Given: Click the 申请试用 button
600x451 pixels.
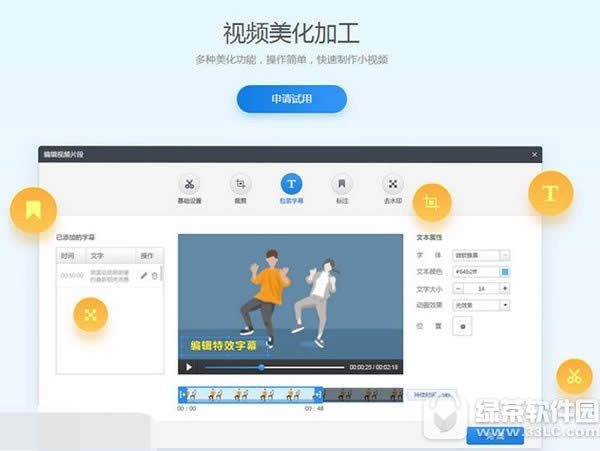Looking at the screenshot, I should pyautogui.click(x=292, y=99).
